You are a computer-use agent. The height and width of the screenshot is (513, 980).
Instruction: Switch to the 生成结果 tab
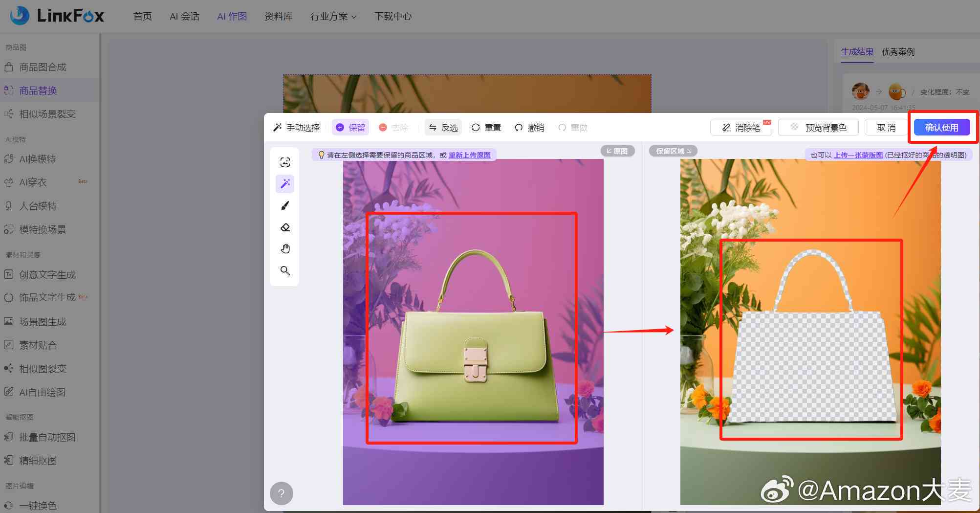tap(857, 51)
